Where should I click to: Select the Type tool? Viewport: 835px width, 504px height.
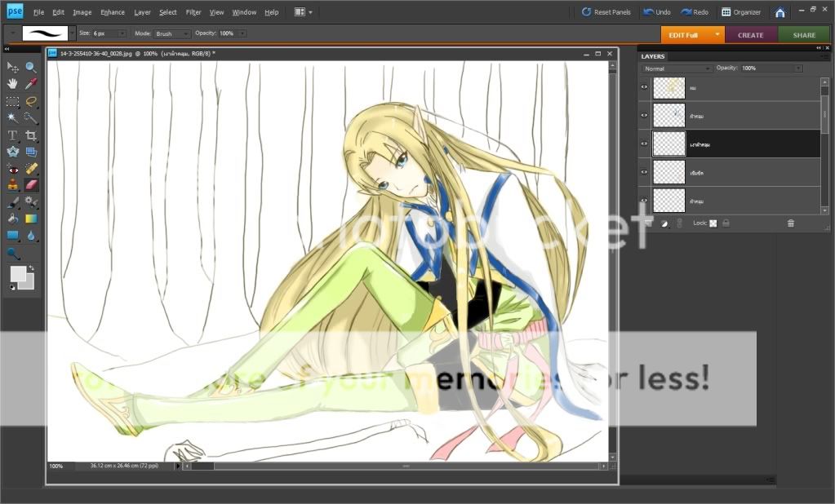tap(13, 135)
